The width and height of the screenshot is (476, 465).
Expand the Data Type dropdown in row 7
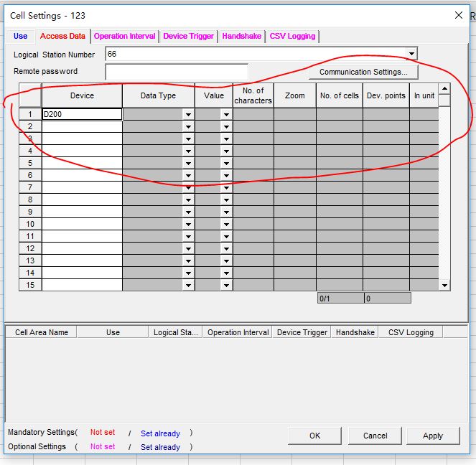point(188,187)
